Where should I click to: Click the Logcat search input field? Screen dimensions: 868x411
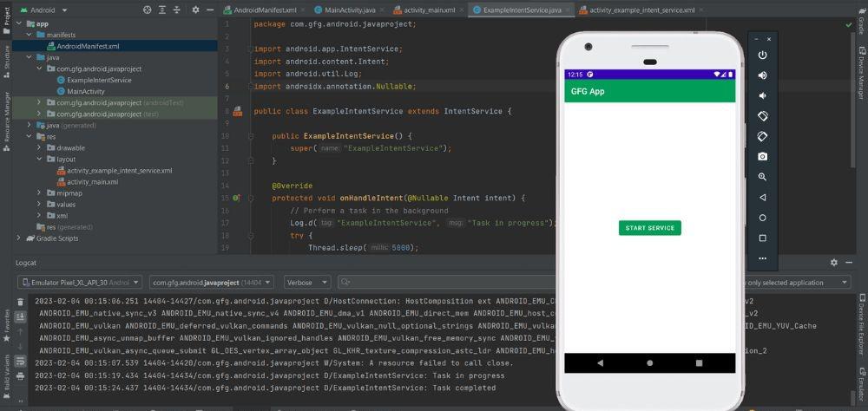[x=434, y=282]
